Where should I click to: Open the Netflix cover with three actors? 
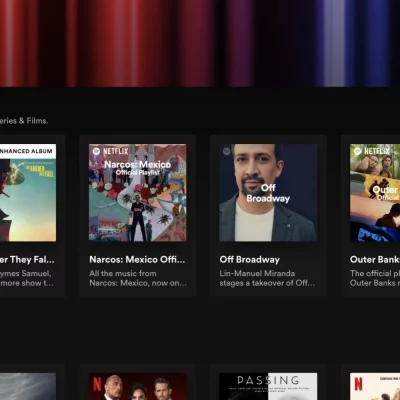pos(138,387)
